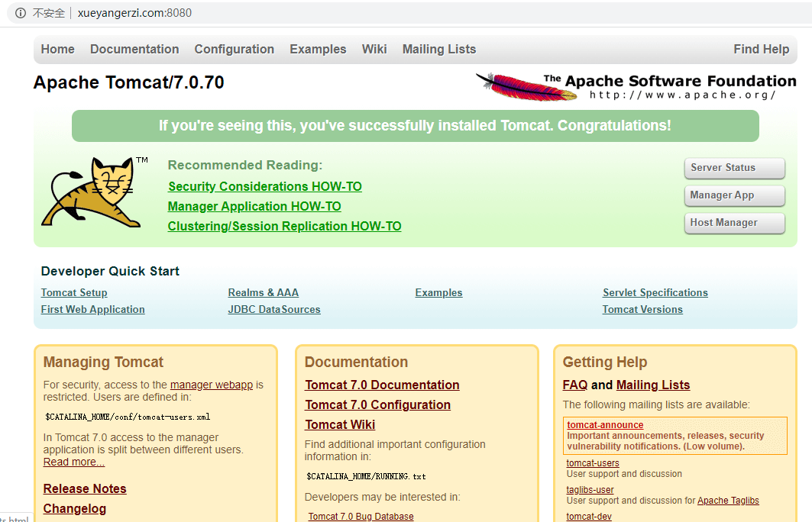Open Documentation in the top navigation
This screenshot has width=812, height=522.
(134, 49)
